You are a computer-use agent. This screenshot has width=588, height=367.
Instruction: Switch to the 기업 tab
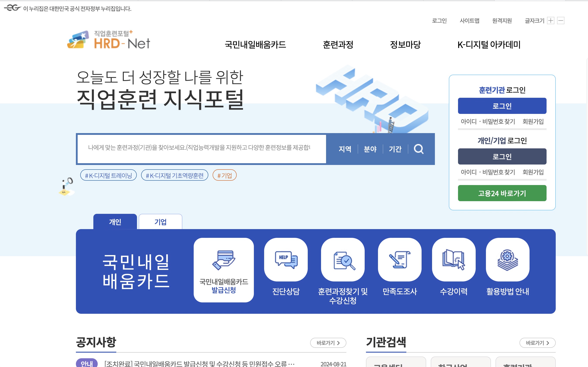160,222
